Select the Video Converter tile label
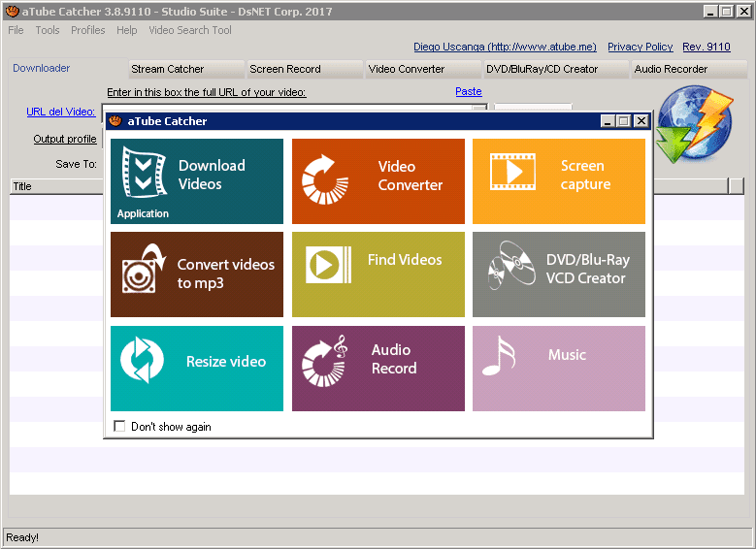The width and height of the screenshot is (756, 549). [x=411, y=176]
